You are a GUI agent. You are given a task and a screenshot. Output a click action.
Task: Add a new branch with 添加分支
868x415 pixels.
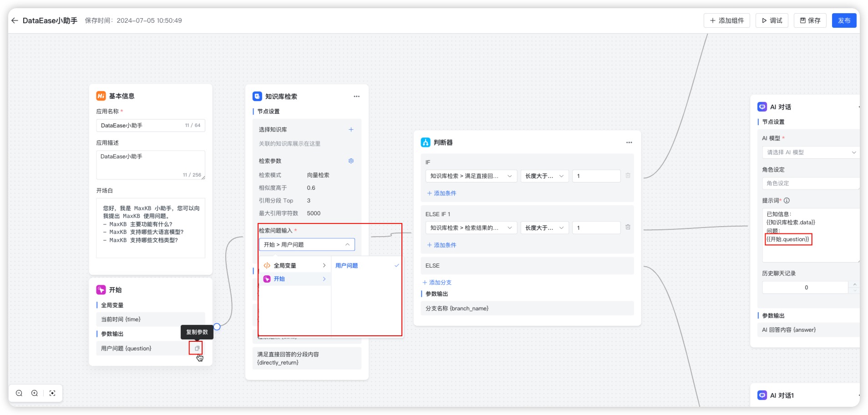click(437, 283)
